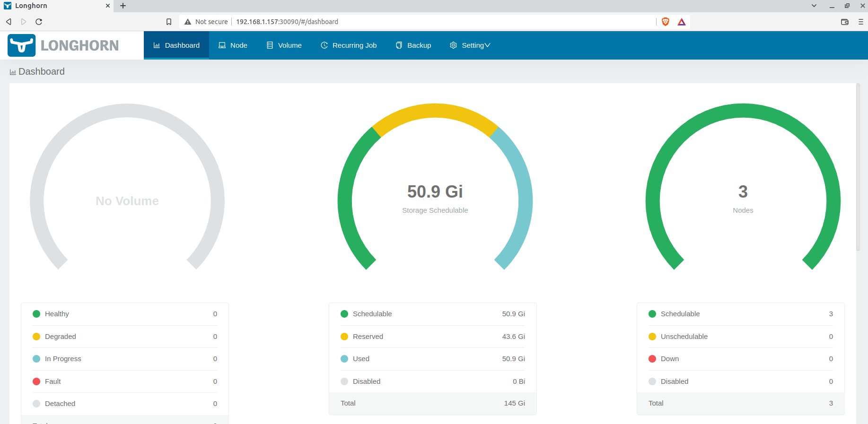Open a new browser tab
868x424 pixels.
click(x=123, y=6)
